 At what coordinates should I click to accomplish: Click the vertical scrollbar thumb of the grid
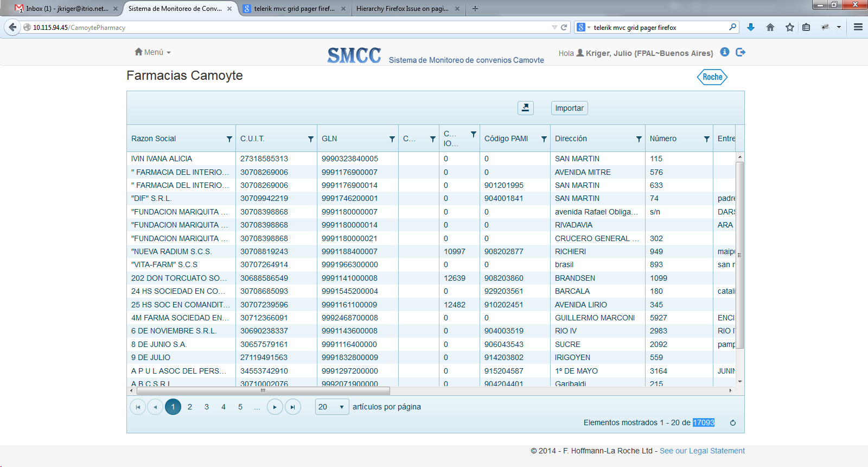point(740,255)
